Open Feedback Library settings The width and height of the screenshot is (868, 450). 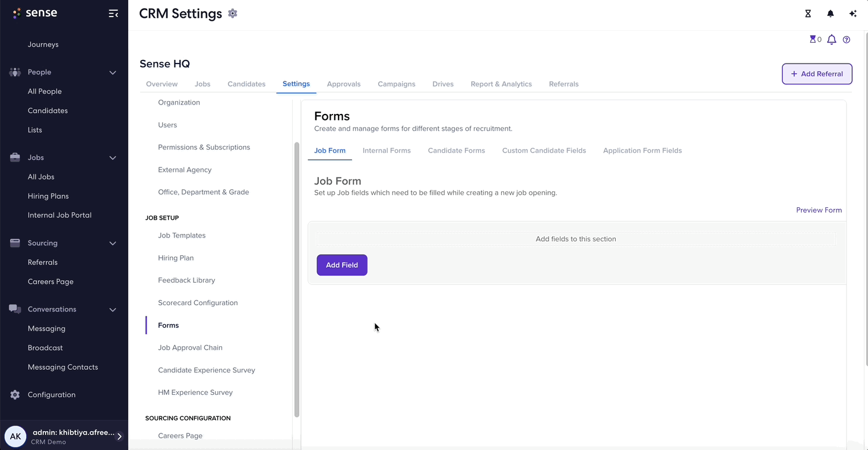(x=186, y=280)
